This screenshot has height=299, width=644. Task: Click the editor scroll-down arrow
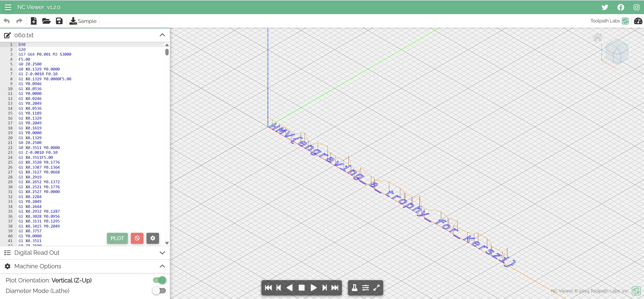(167, 243)
